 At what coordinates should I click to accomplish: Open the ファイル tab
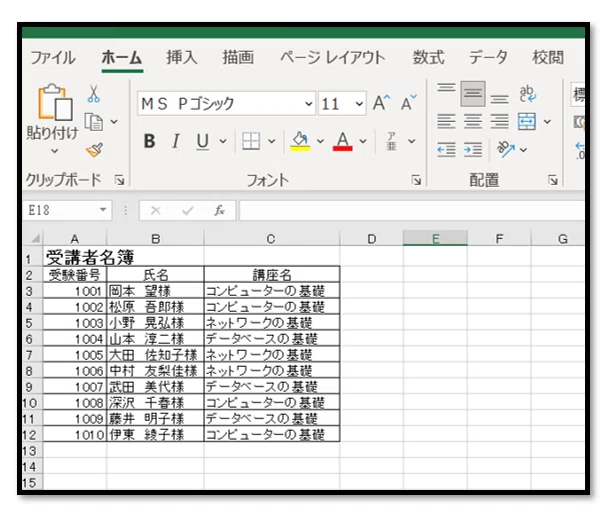pyautogui.click(x=52, y=58)
